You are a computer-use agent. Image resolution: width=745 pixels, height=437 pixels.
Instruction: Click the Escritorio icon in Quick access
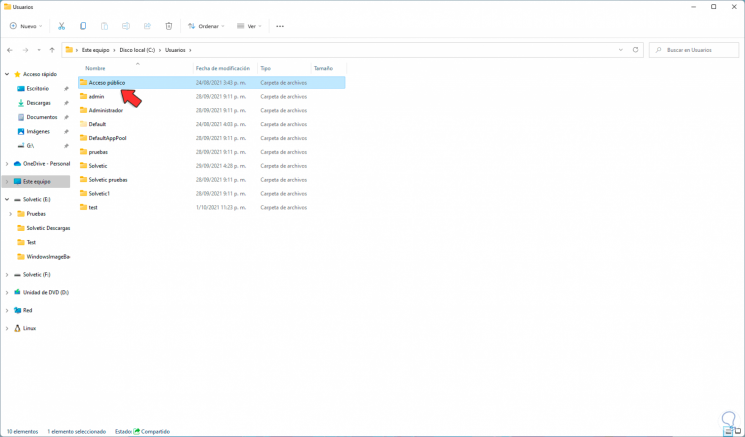click(21, 89)
